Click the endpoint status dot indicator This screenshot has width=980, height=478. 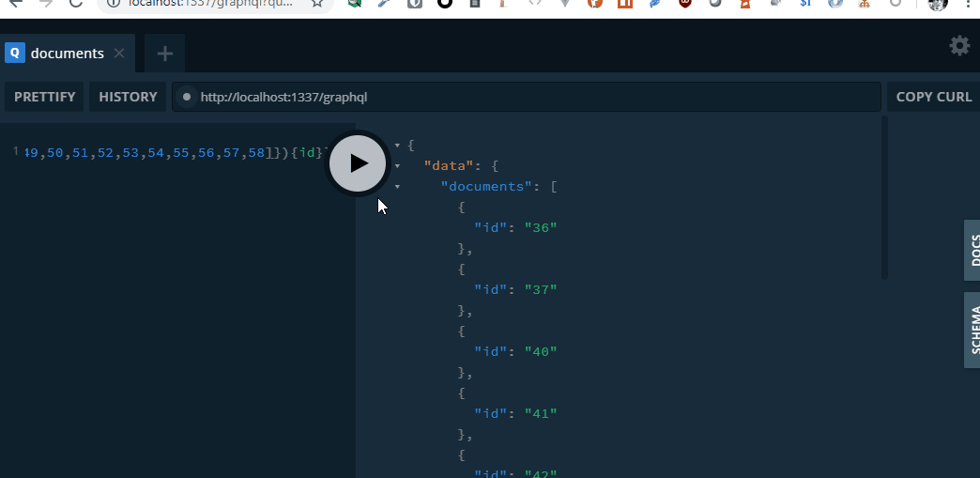pyautogui.click(x=186, y=97)
